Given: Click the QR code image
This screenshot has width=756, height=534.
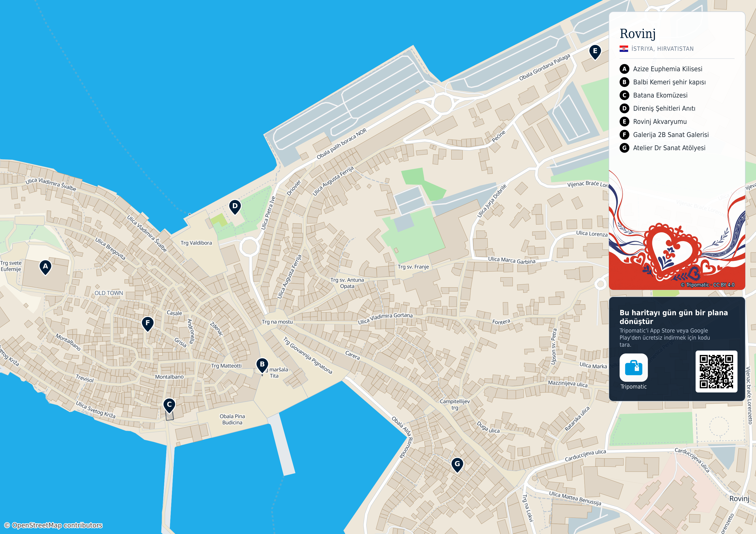Looking at the screenshot, I should (x=716, y=371).
